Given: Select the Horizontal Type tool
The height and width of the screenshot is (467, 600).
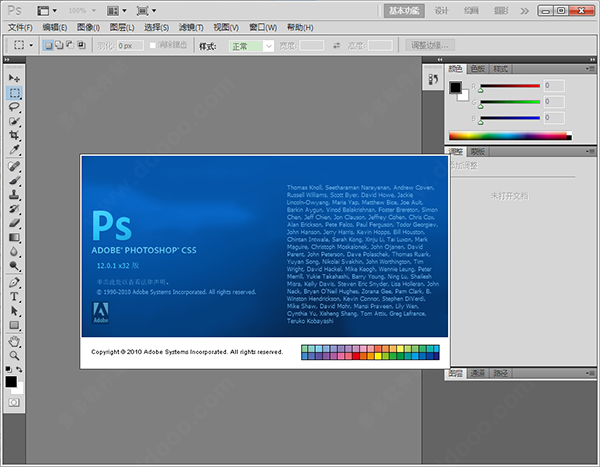Looking at the screenshot, I should pos(14,297).
